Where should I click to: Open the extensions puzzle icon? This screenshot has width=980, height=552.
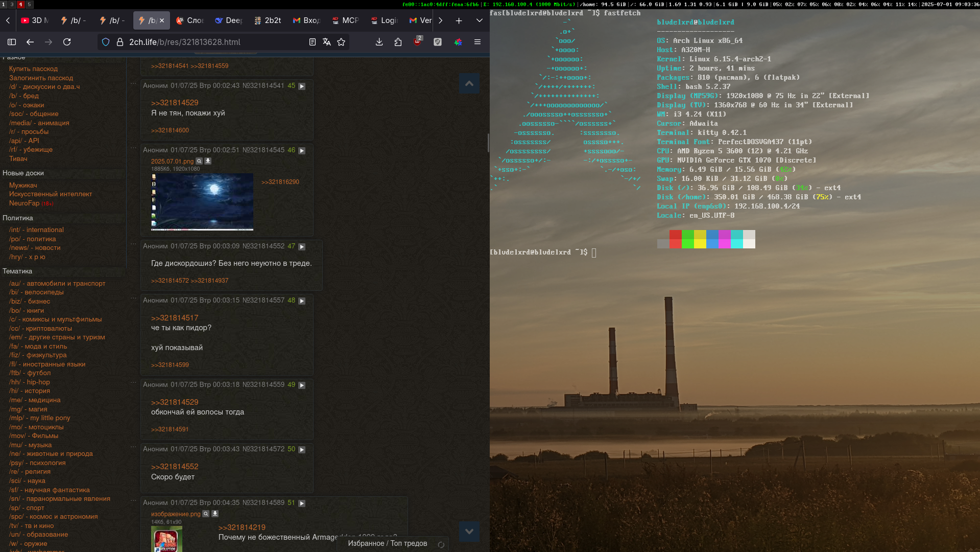coord(398,42)
